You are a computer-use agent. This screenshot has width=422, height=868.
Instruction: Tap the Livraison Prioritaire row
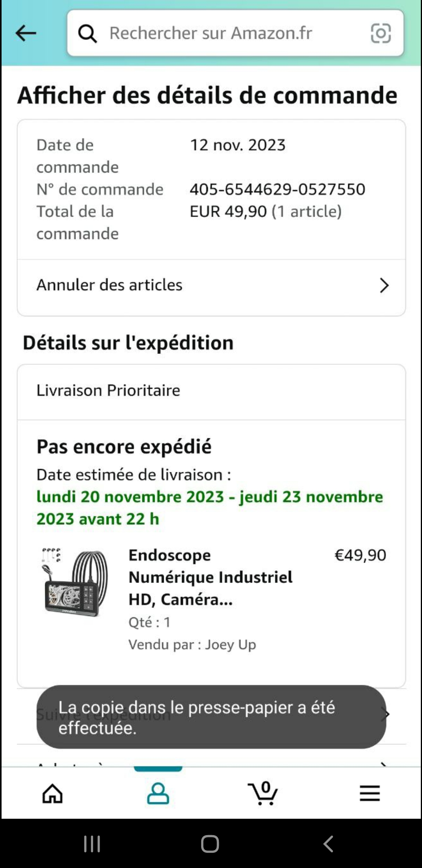(x=108, y=391)
